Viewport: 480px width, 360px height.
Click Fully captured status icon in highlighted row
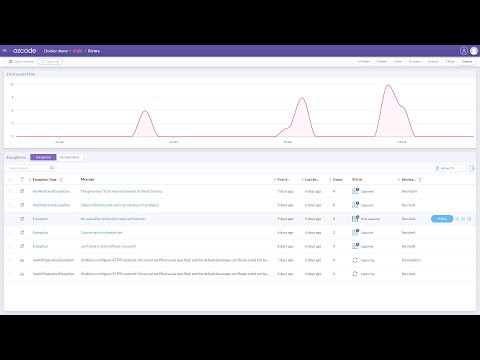click(x=355, y=219)
